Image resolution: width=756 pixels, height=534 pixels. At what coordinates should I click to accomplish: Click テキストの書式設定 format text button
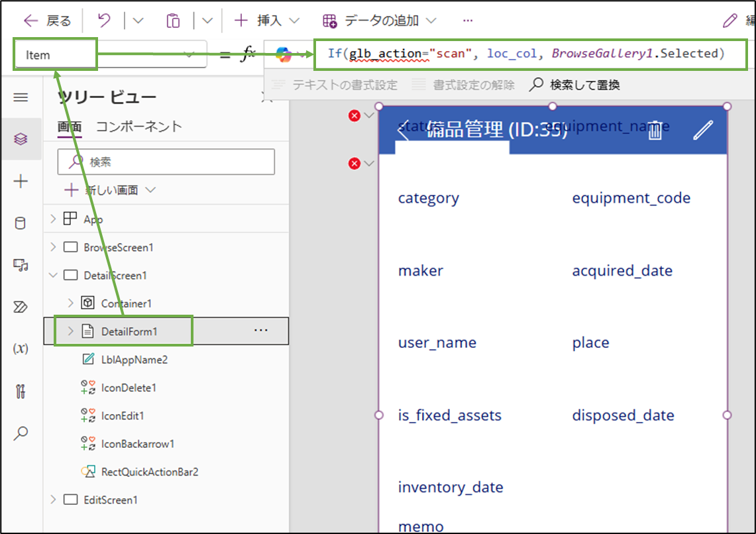click(x=335, y=85)
